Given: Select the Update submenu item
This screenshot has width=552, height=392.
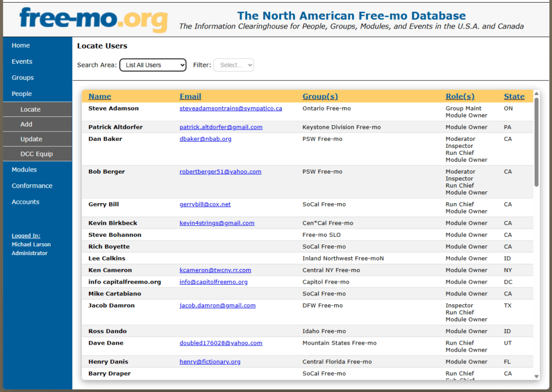Looking at the screenshot, I should pyautogui.click(x=31, y=139).
